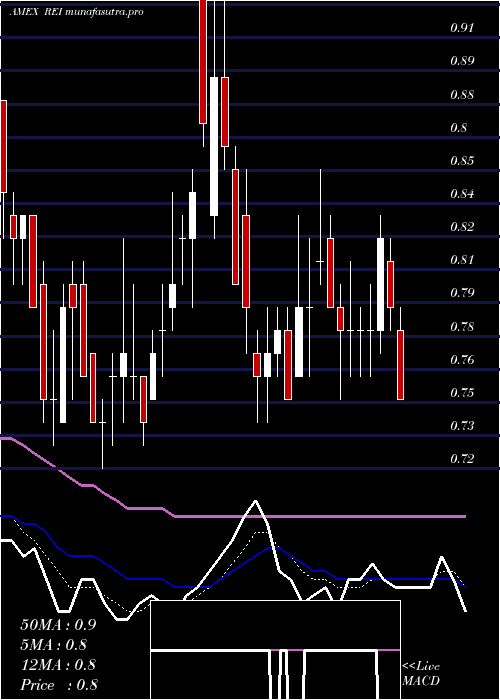Click the <<Live MACD label
The image size is (500, 700).
point(421,674)
